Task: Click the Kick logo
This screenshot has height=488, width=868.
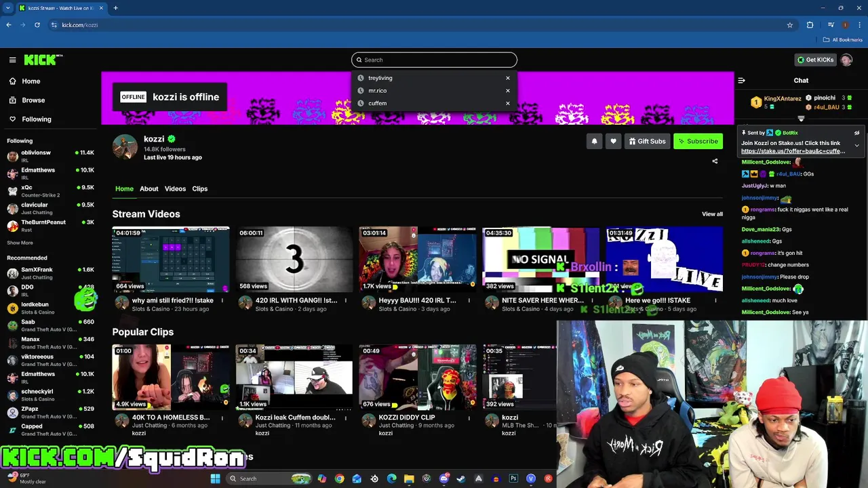Action: 43,60
